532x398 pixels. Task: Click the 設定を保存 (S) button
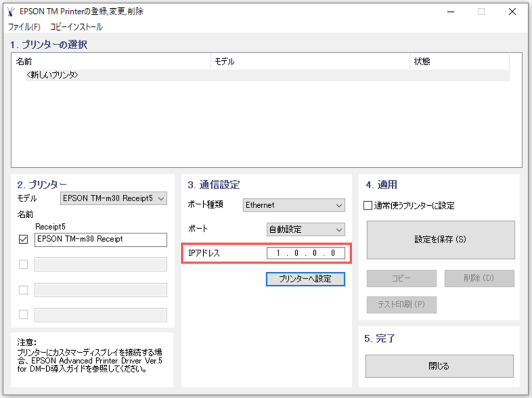coord(441,240)
